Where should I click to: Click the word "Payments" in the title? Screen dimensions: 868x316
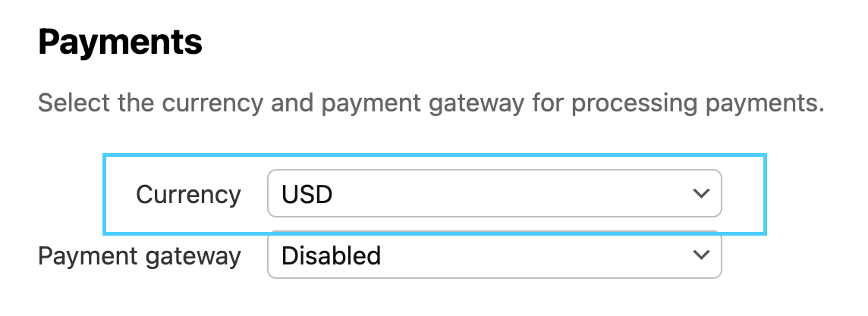[120, 43]
